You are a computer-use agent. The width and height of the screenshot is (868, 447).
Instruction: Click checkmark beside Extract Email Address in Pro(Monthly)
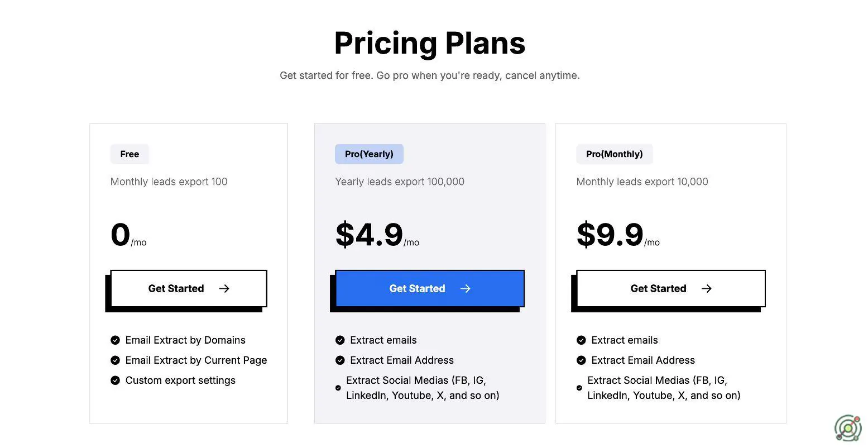pos(581,360)
